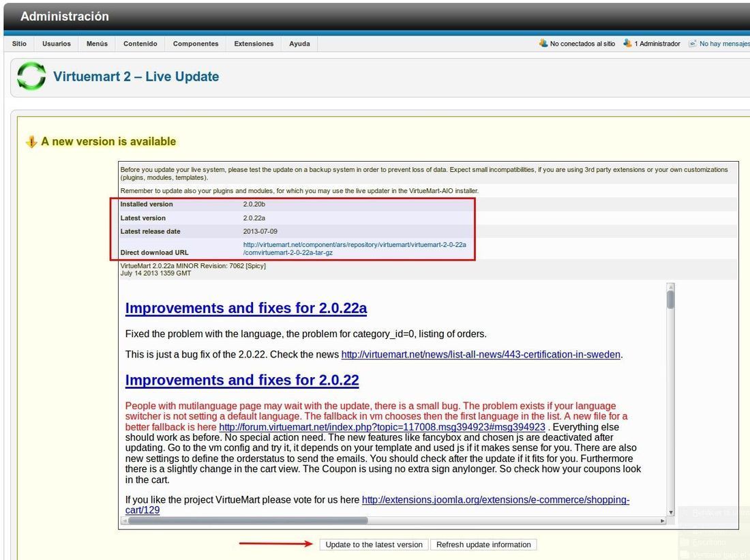This screenshot has width=750, height=560.
Task: Click 'A new version is available' heading
Action: [108, 142]
